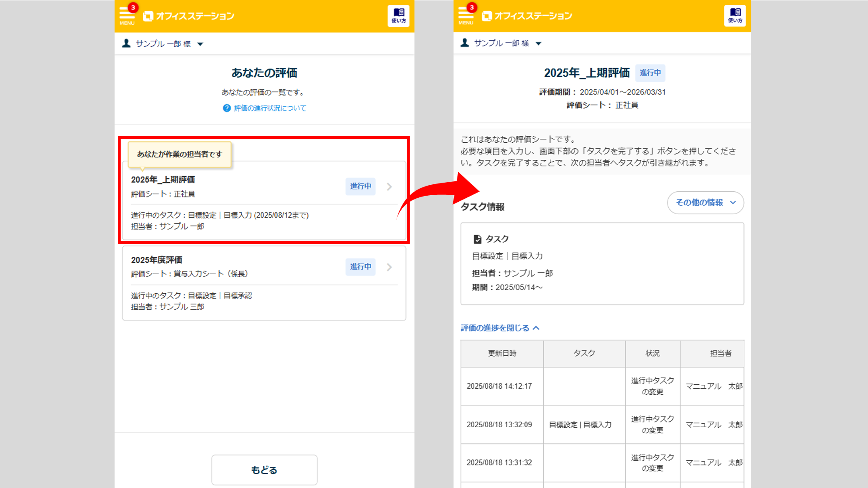Click the 更新日時 column header
The width and height of the screenshot is (868, 488).
point(502,354)
